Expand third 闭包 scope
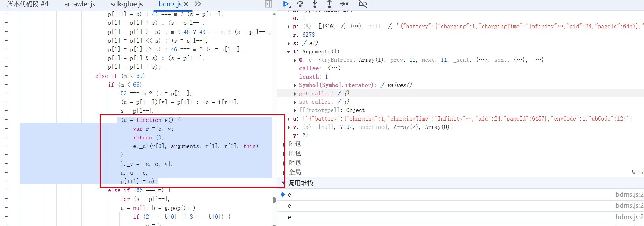Screen dimensions: 644x226 click(284, 163)
